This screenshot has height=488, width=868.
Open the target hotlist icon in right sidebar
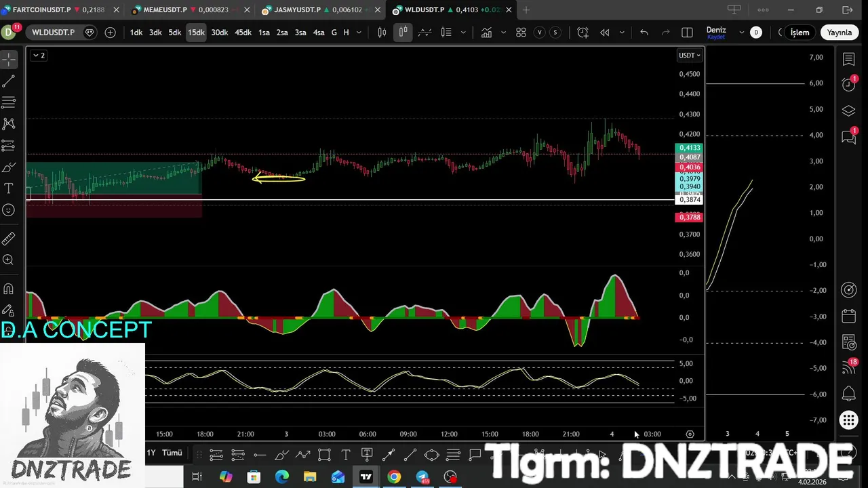pyautogui.click(x=849, y=290)
